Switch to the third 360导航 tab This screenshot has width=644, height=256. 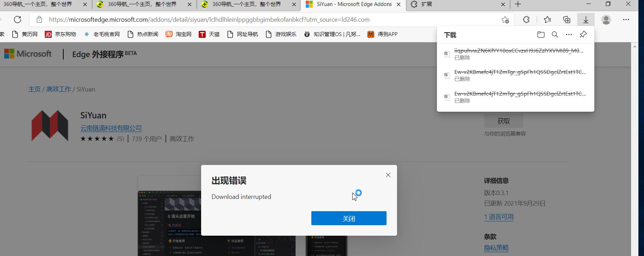click(x=248, y=5)
